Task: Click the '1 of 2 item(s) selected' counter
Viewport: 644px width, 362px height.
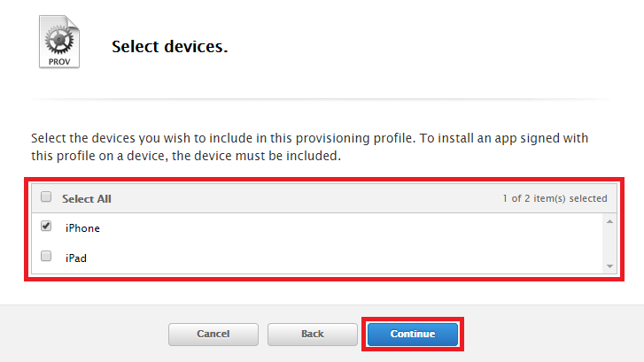Action: (555, 198)
